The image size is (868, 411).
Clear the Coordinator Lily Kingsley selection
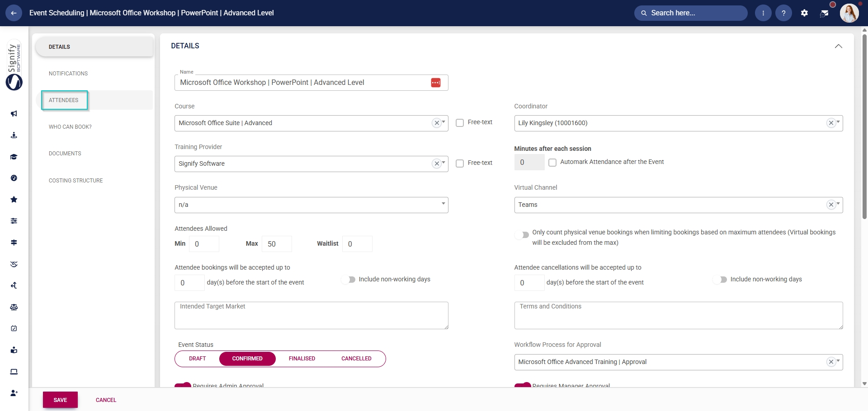(x=831, y=123)
